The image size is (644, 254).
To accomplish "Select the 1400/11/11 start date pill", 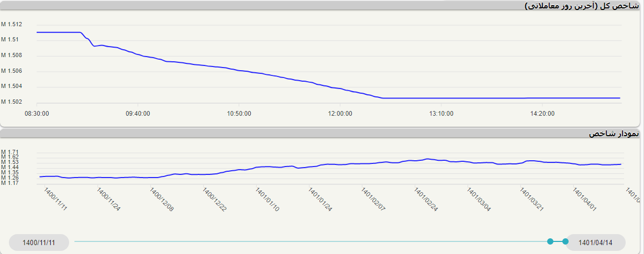I will 39,242.
